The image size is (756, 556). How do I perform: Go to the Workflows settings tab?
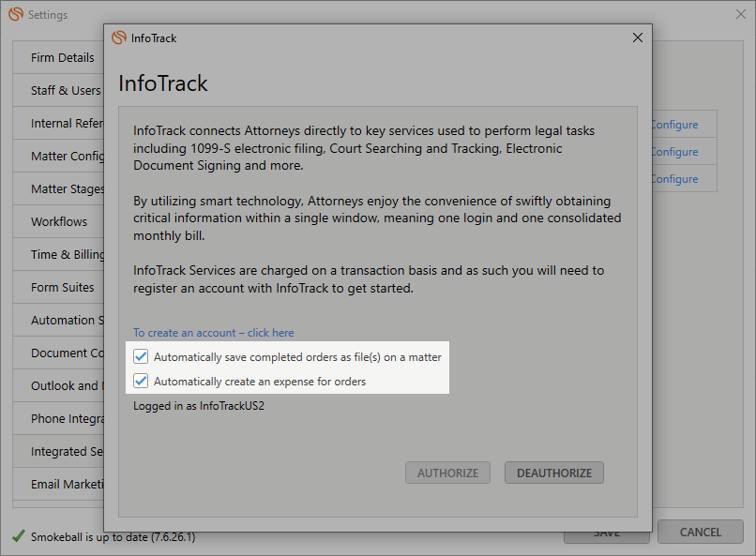click(x=59, y=222)
